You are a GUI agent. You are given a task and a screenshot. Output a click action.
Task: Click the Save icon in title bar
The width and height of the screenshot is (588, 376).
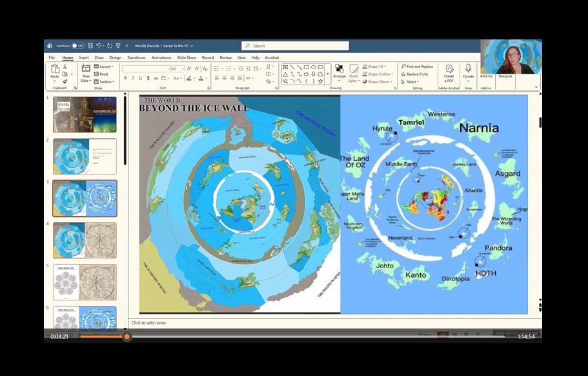90,46
